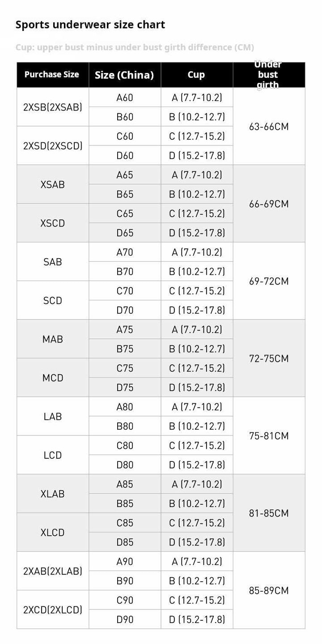Click the "Sports underwear size chart" title
Viewport: 322px width, 644px height.
point(90,25)
